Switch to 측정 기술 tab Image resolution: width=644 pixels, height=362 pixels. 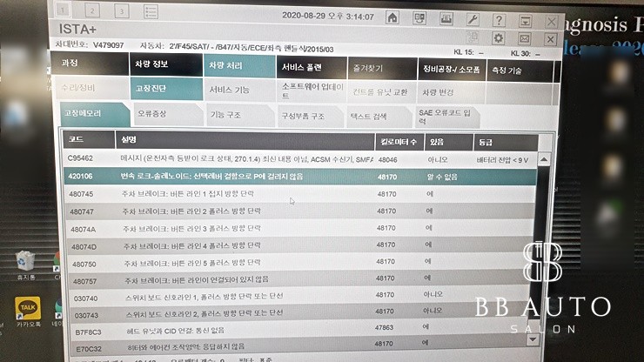pyautogui.click(x=520, y=71)
